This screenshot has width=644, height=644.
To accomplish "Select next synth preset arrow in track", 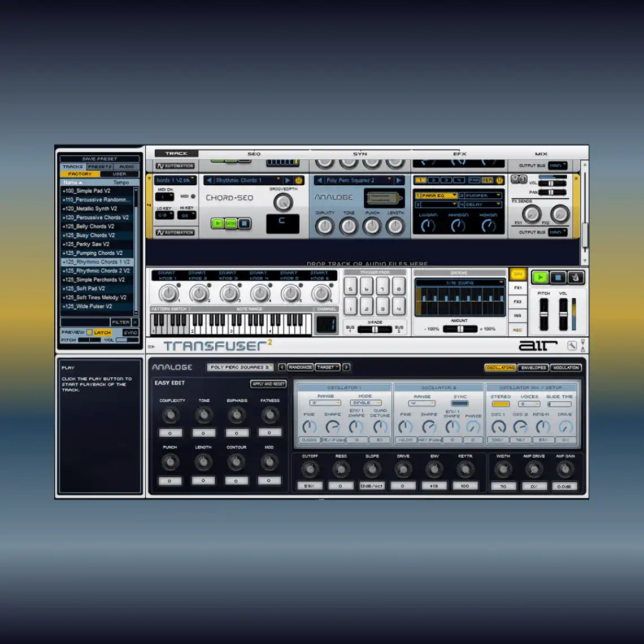I will coord(399,181).
